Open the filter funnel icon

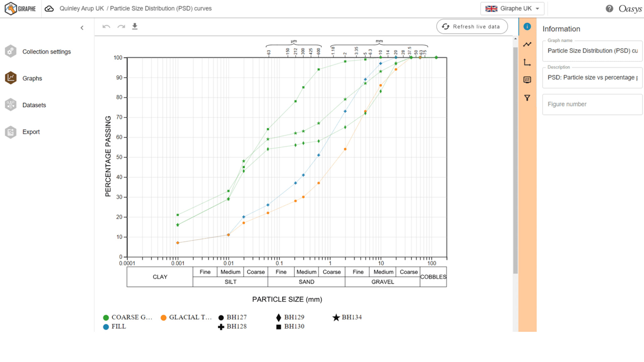(527, 98)
